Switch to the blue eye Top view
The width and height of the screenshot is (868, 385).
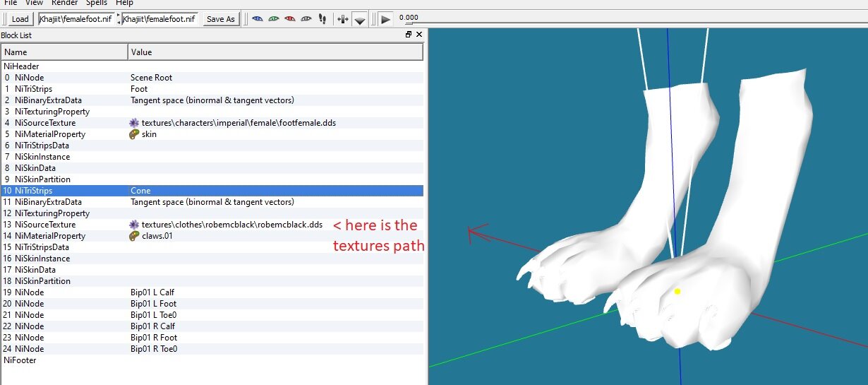257,19
